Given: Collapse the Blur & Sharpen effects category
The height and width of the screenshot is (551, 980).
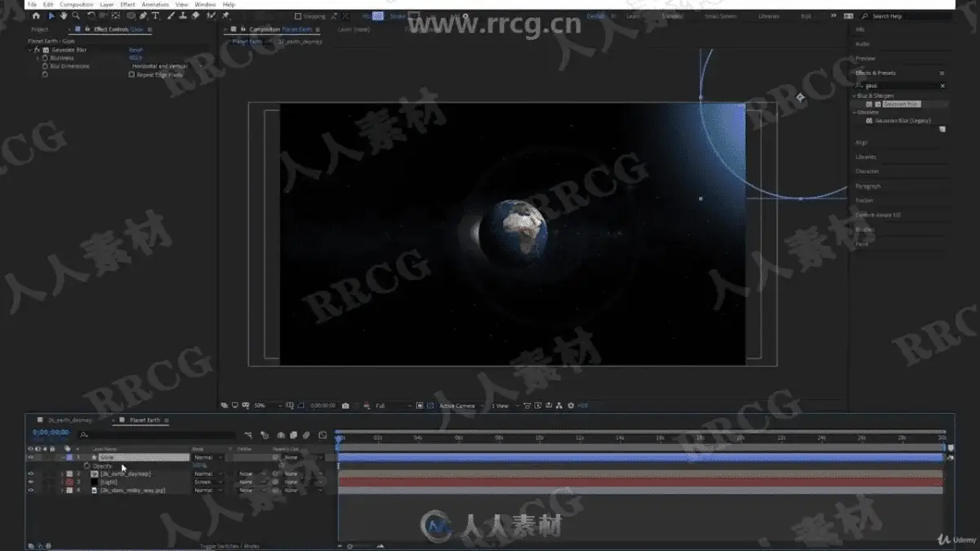Looking at the screenshot, I should tap(854, 96).
